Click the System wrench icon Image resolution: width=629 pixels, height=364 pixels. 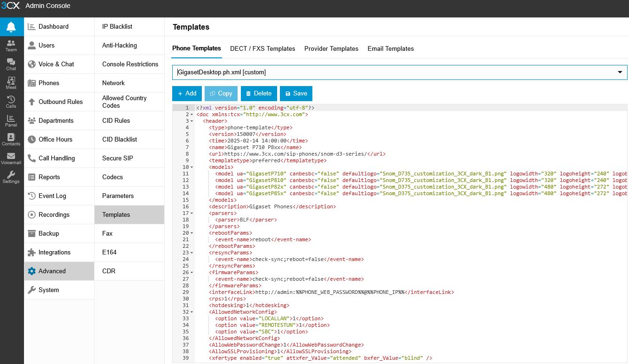tap(32, 290)
